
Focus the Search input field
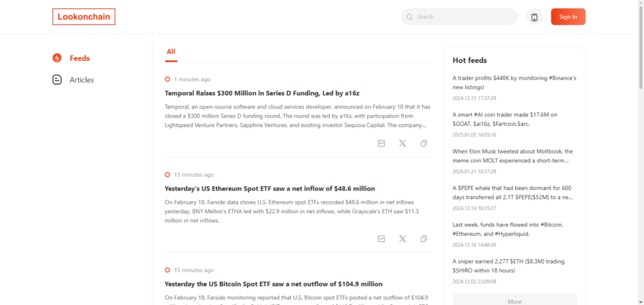click(x=459, y=17)
